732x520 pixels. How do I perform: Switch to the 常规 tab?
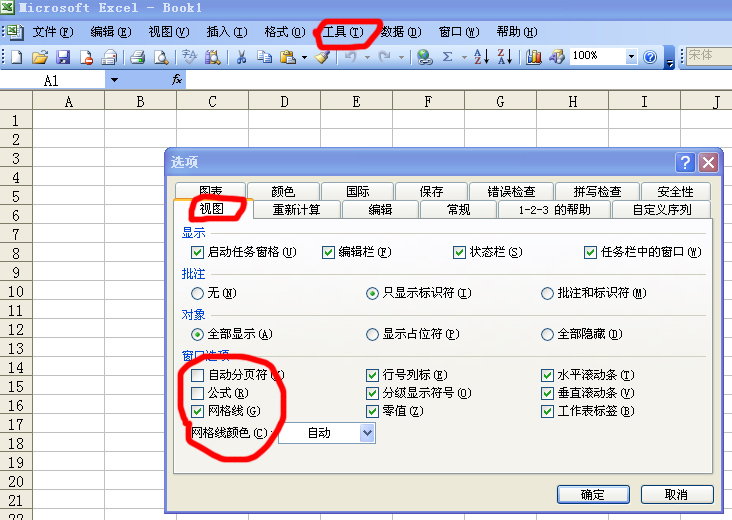458,210
